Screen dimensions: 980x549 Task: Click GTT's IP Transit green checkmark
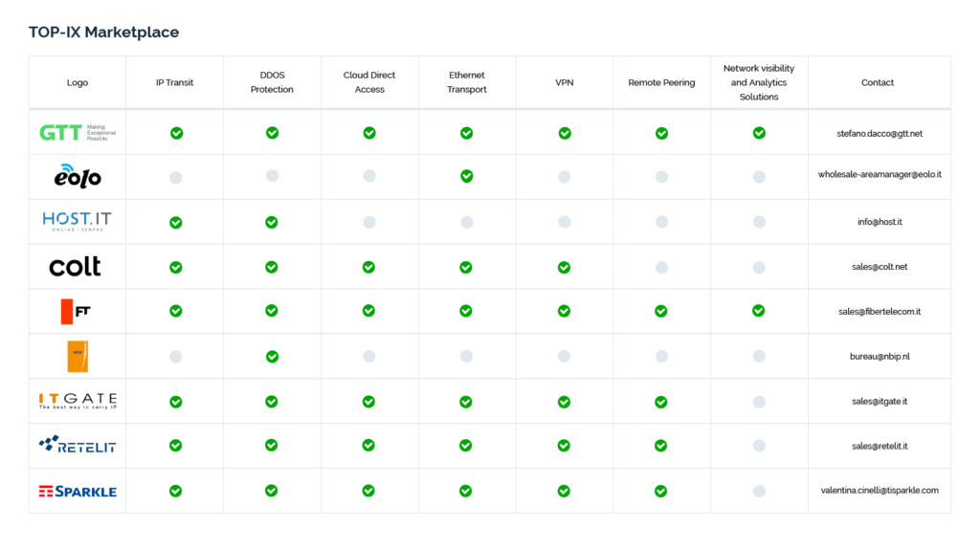pos(176,133)
